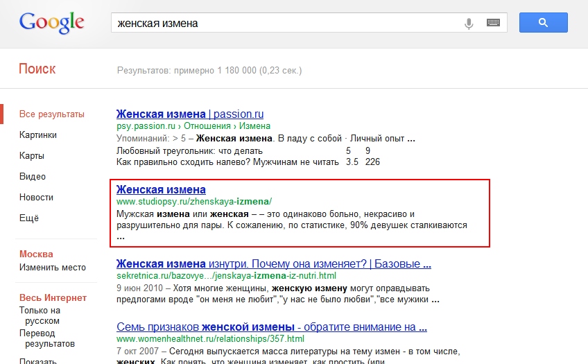Switch to 'Картинки' results
The width and height of the screenshot is (588, 364).
[38, 135]
